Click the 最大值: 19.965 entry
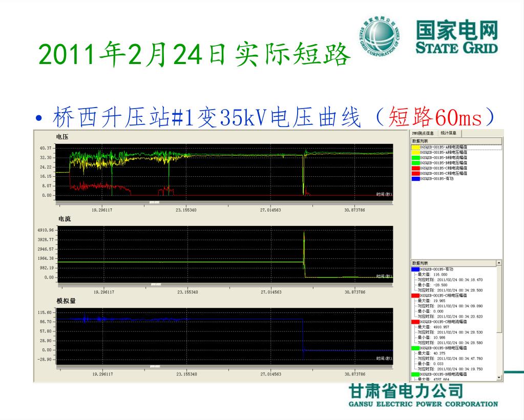 click(431, 301)
